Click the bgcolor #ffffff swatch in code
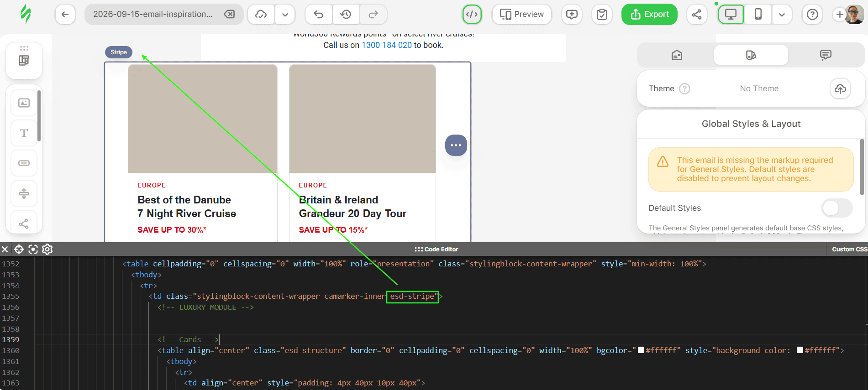868x390 pixels. pyautogui.click(x=641, y=350)
